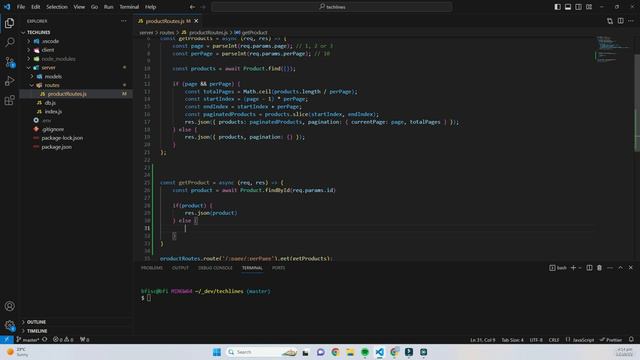Click the techlines command center search box
The width and height of the screenshot is (640, 360).
[332, 7]
